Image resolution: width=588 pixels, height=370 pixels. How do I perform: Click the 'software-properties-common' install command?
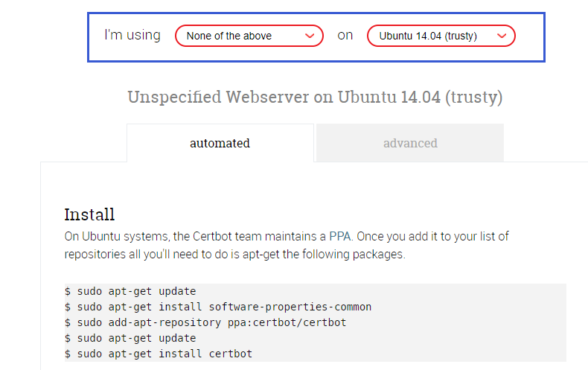pos(218,307)
